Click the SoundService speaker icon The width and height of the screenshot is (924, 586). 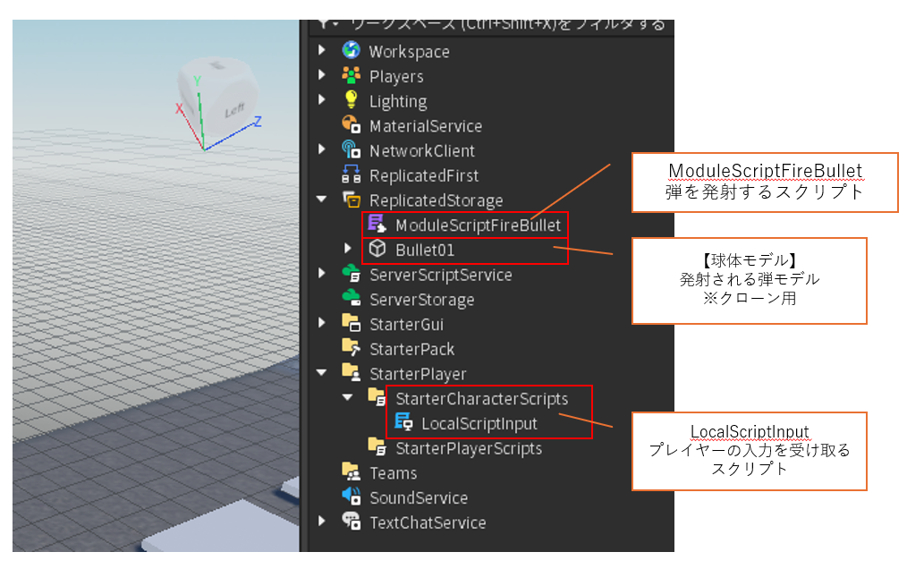[x=351, y=497]
